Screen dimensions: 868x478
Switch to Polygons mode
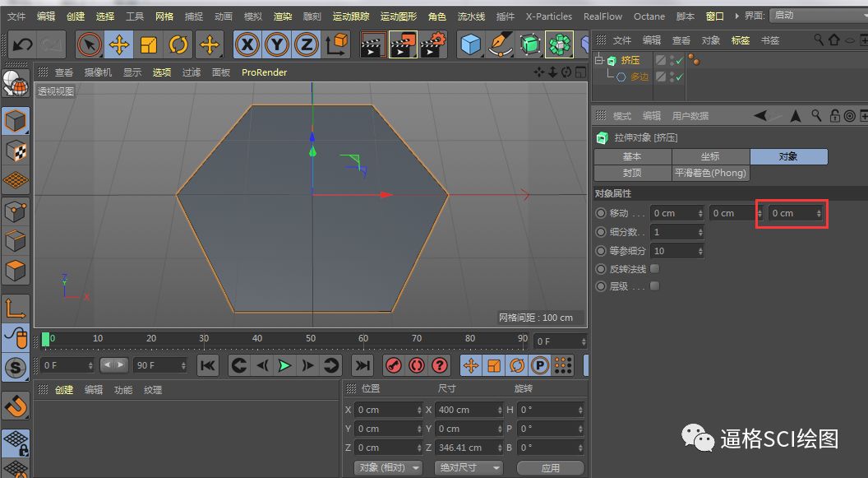[x=16, y=271]
